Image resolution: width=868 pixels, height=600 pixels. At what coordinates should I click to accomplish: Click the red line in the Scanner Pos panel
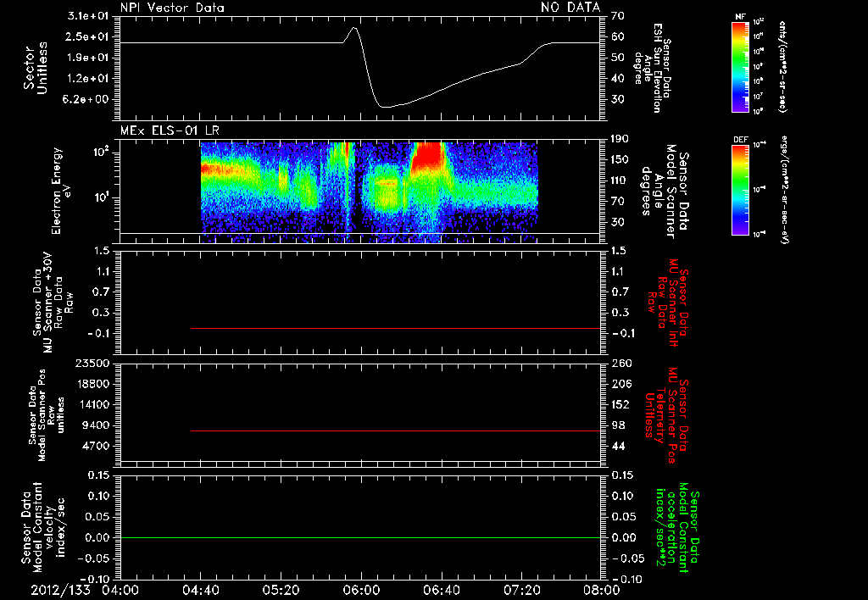point(395,431)
